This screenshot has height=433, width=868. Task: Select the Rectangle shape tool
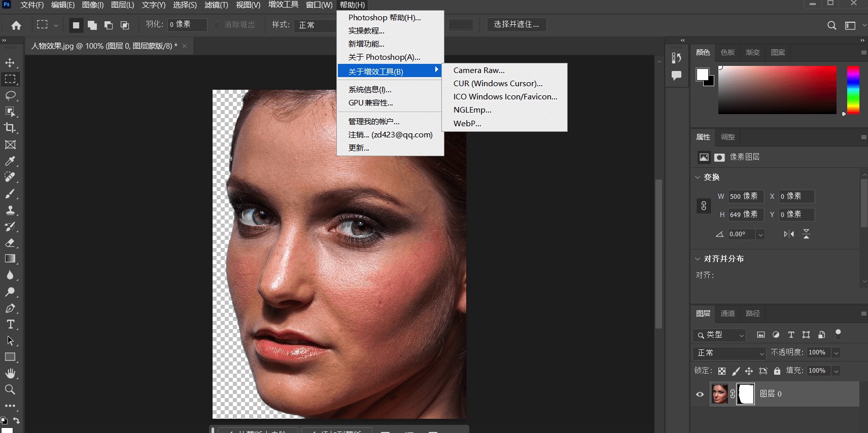pos(10,357)
